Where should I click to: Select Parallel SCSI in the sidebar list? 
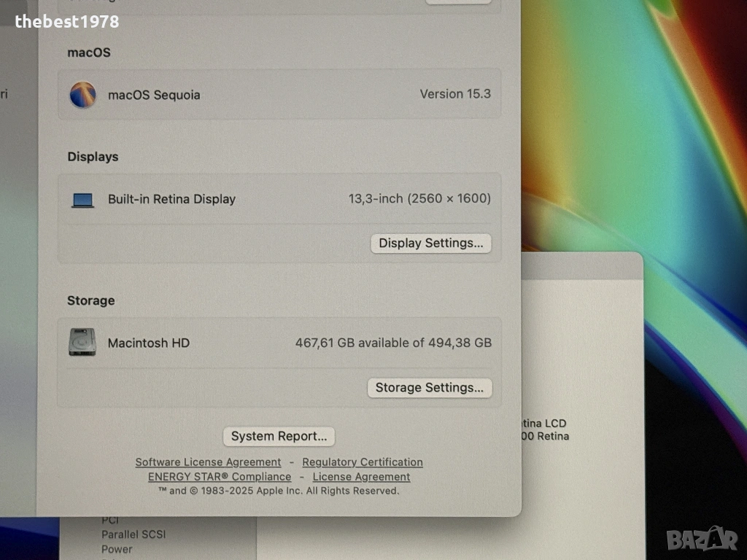click(x=133, y=534)
